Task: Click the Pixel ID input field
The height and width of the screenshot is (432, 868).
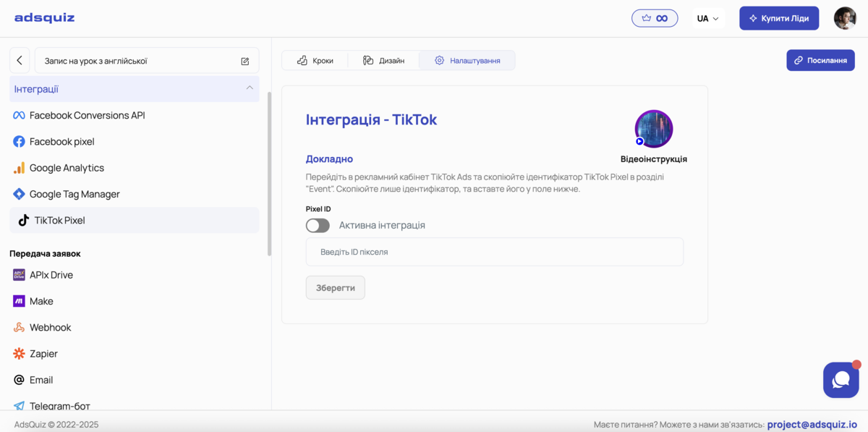Action: coord(495,252)
